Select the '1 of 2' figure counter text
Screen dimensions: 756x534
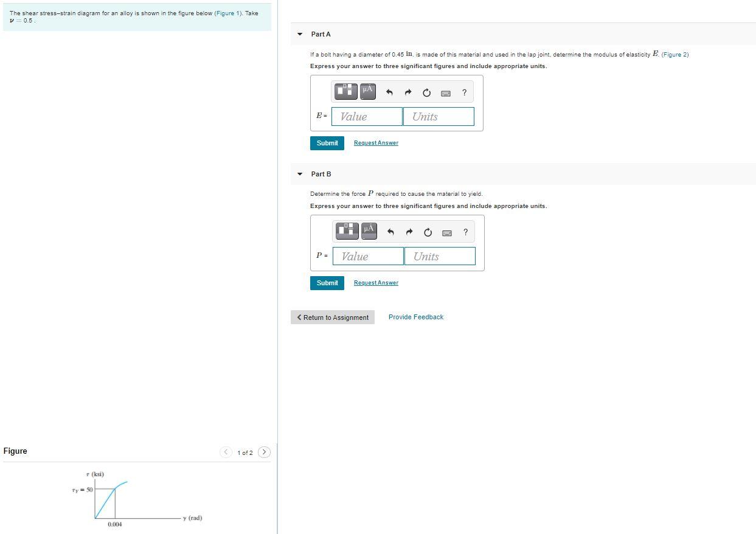click(x=245, y=453)
